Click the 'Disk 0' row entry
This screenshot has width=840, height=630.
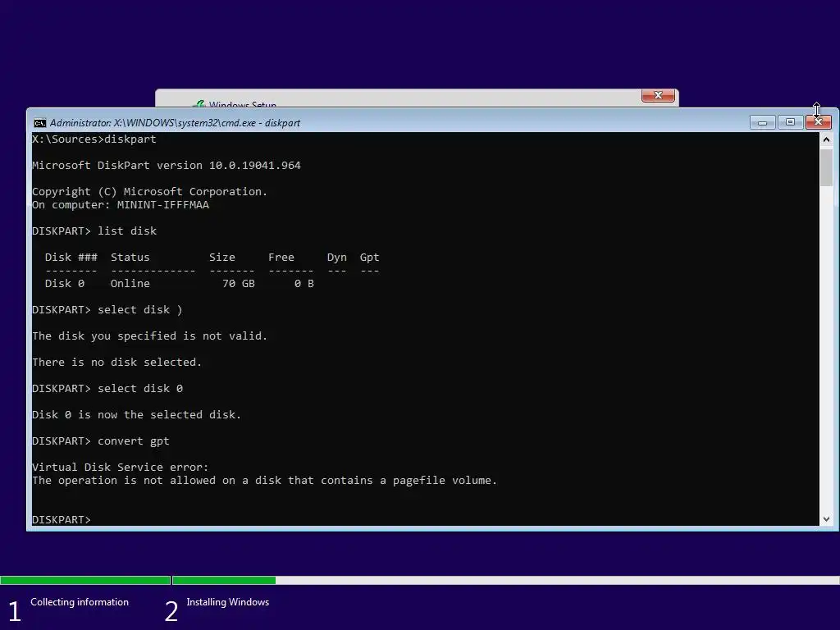click(x=64, y=283)
